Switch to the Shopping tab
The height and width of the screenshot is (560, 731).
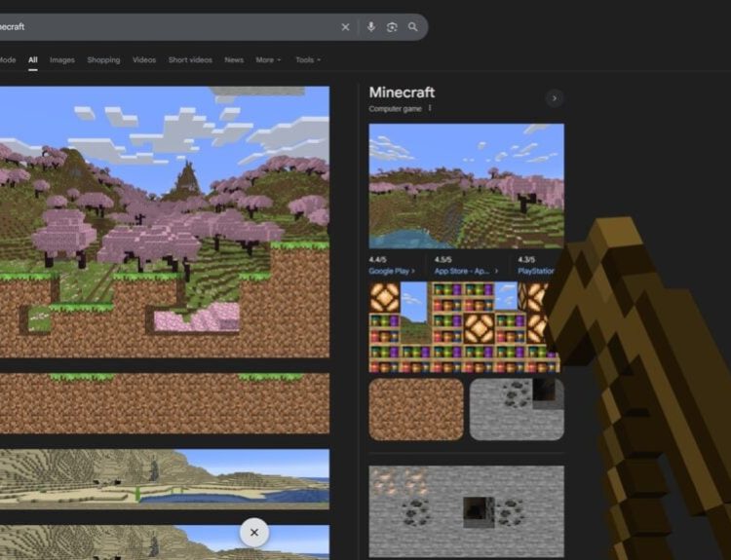pos(103,60)
